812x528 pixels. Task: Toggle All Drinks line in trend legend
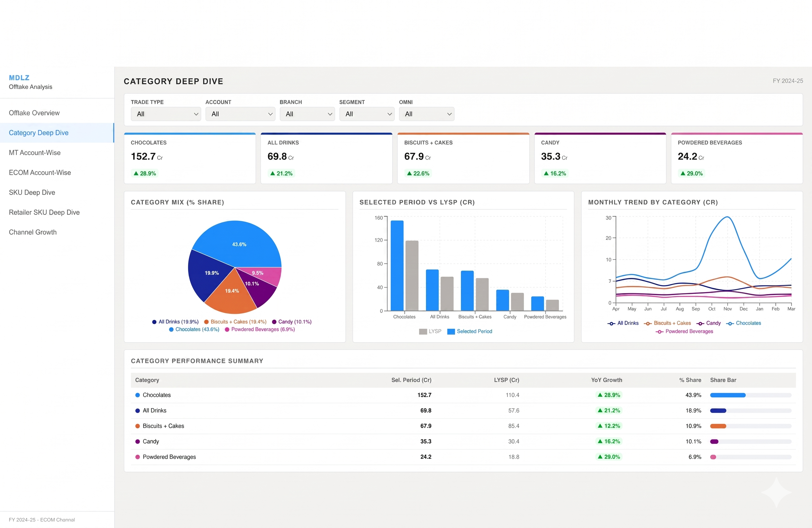coord(623,323)
